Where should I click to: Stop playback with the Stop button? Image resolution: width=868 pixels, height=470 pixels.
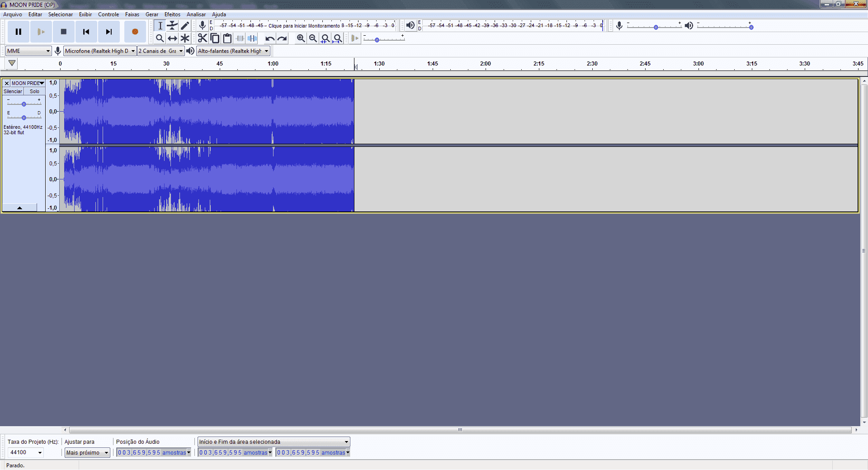[x=64, y=32]
